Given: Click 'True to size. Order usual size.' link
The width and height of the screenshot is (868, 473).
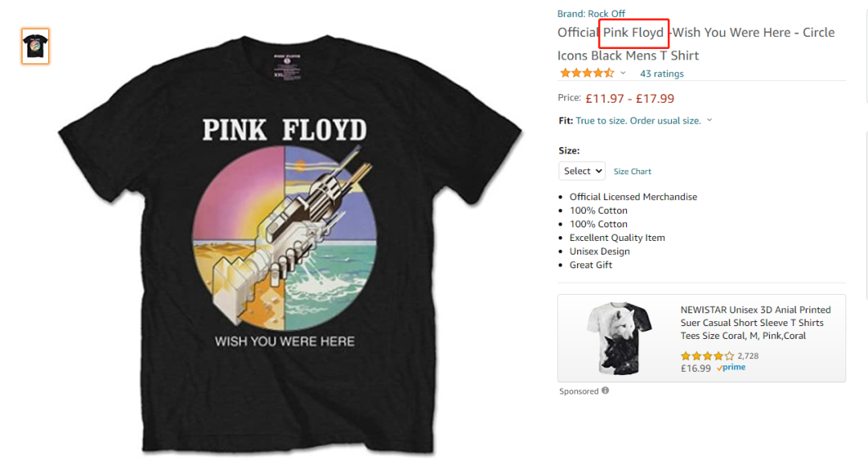Looking at the screenshot, I should click(x=638, y=120).
